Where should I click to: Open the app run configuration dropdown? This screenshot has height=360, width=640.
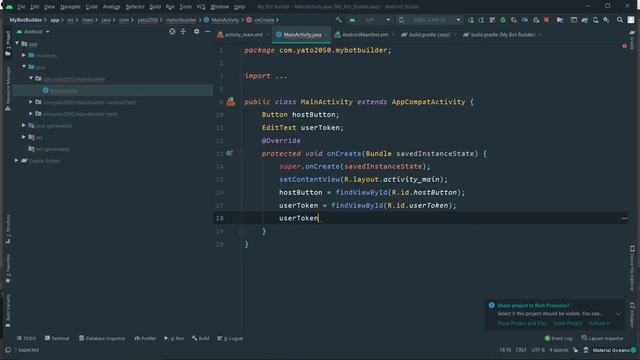(x=371, y=20)
